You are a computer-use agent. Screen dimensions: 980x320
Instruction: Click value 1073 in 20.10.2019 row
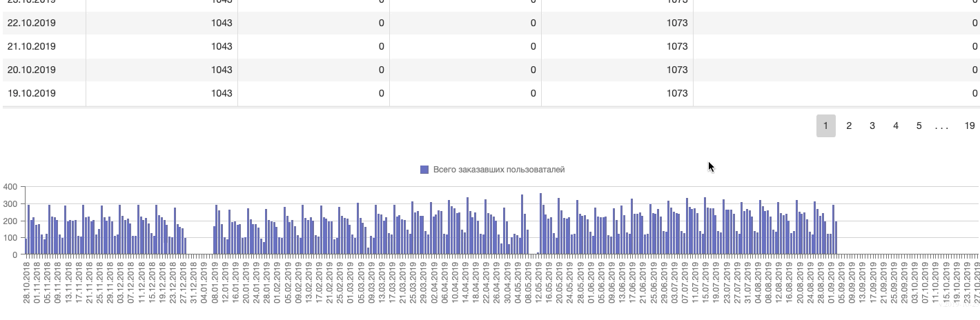click(x=677, y=70)
